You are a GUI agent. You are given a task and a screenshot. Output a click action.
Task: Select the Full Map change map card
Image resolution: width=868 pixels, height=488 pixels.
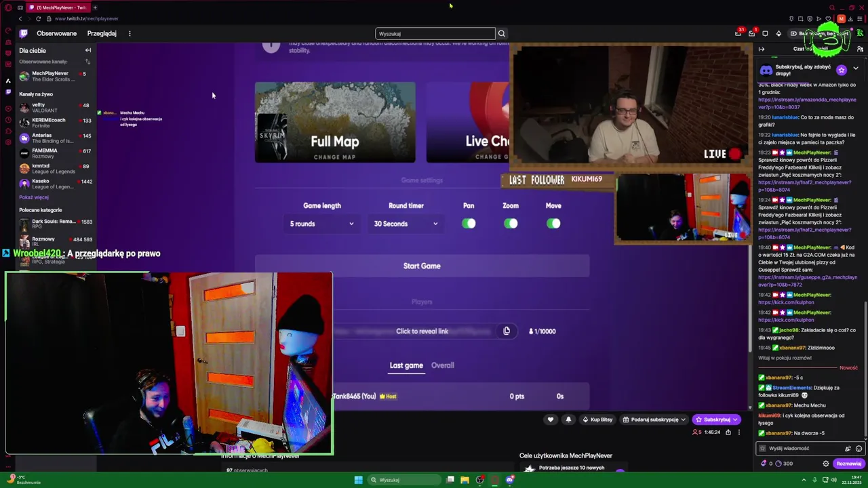click(335, 123)
